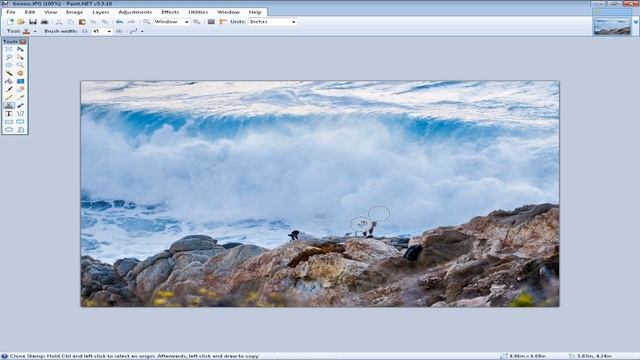Image resolution: width=640 pixels, height=360 pixels.
Task: Select the Freeform Shape tool
Action: click(20, 130)
